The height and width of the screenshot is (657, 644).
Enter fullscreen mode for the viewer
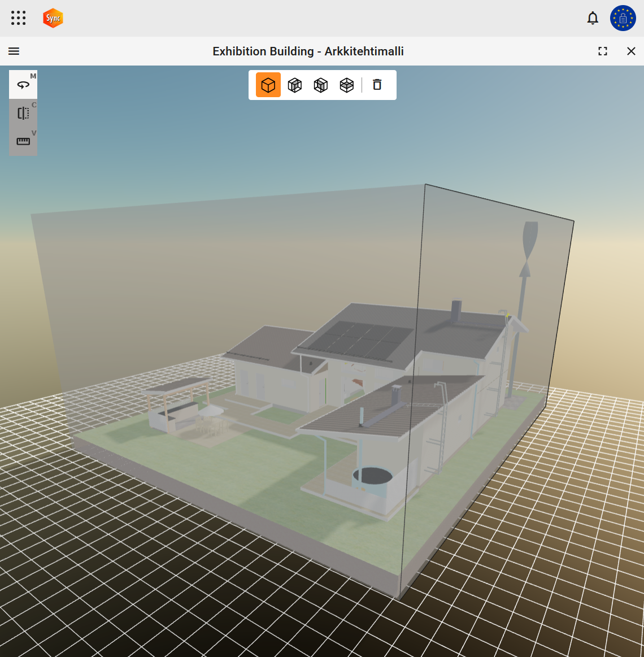pos(603,51)
